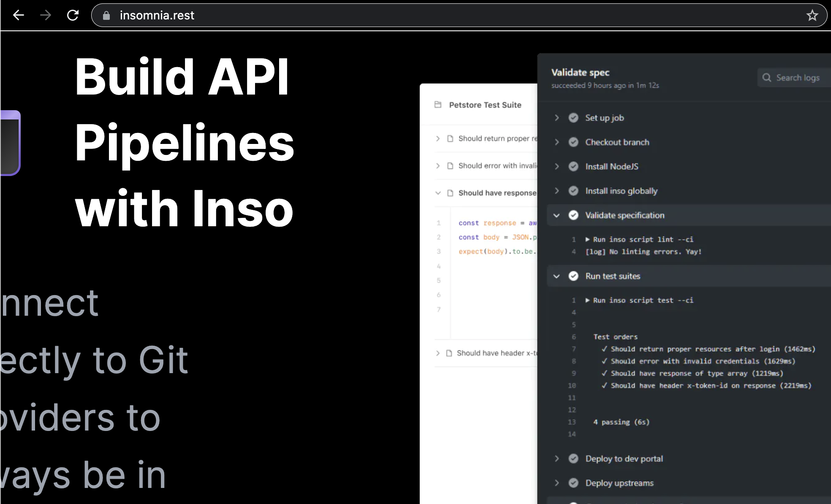Click 'Run inso script lint --ci' log line

(643, 239)
